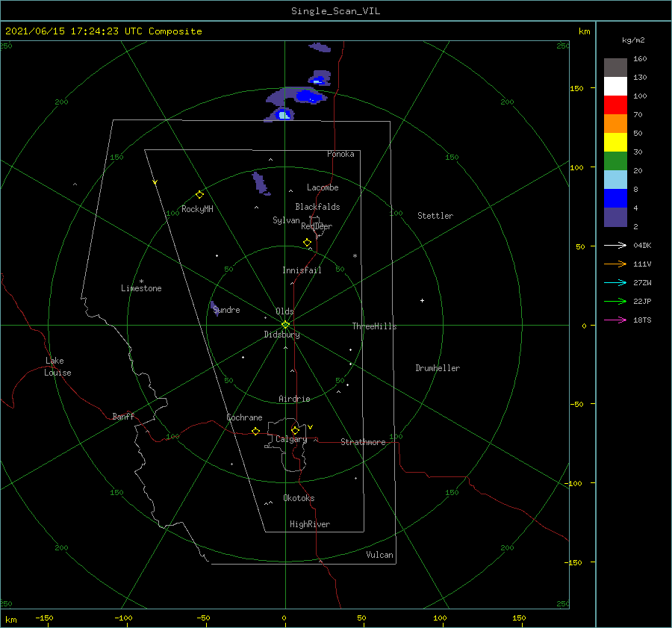Click the Cochrane town label
Image resolution: width=672 pixels, height=628 pixels.
(244, 417)
